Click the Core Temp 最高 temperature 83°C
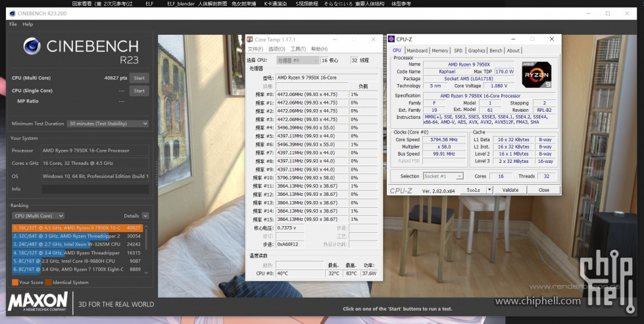This screenshot has height=324, width=644. 351,273
